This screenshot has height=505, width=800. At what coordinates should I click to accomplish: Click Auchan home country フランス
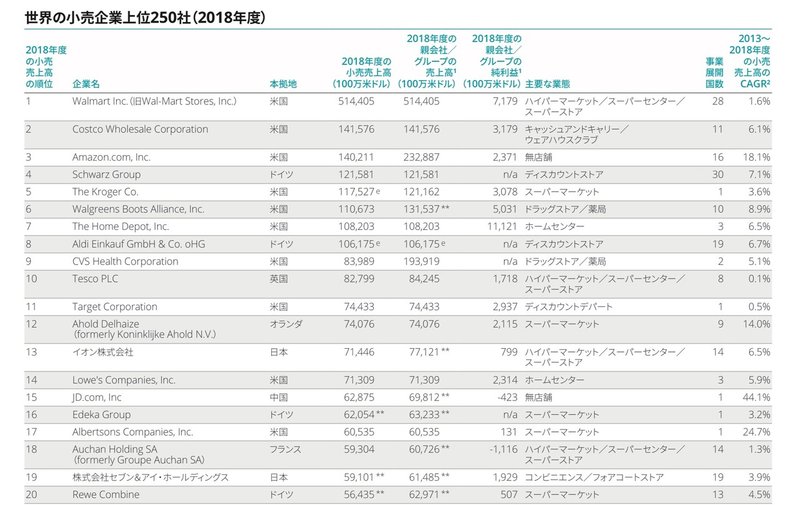pos(285,449)
